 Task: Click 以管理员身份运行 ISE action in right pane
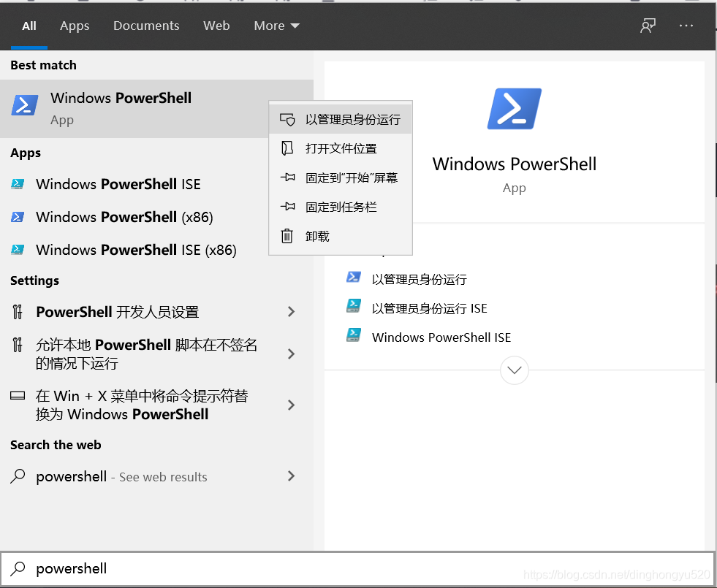[429, 308]
